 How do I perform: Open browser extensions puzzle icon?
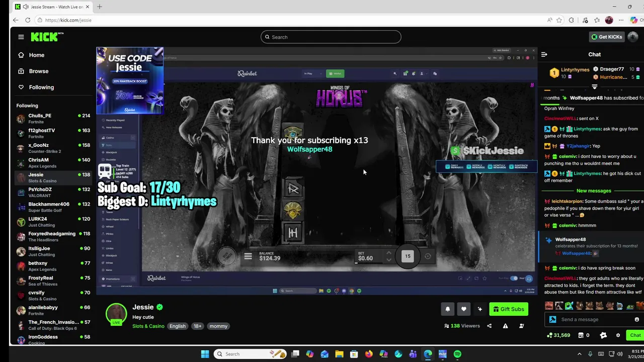point(571,20)
